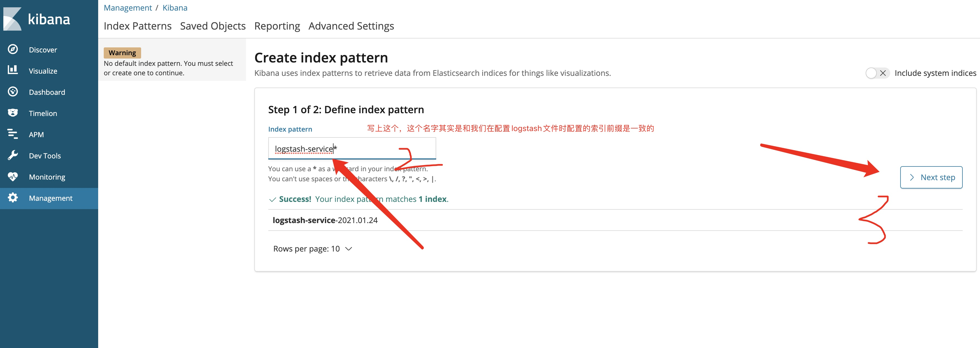This screenshot has height=348, width=980.
Task: Click the Kibana logo icon
Action: 12,19
